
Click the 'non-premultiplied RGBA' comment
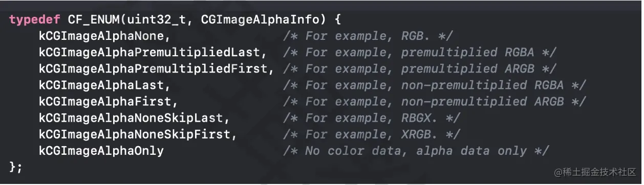point(483,85)
